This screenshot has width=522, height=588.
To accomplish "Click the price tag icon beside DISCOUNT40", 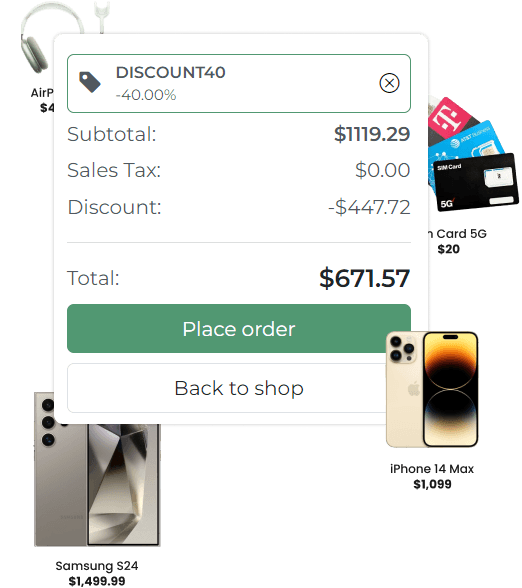I will [90, 82].
